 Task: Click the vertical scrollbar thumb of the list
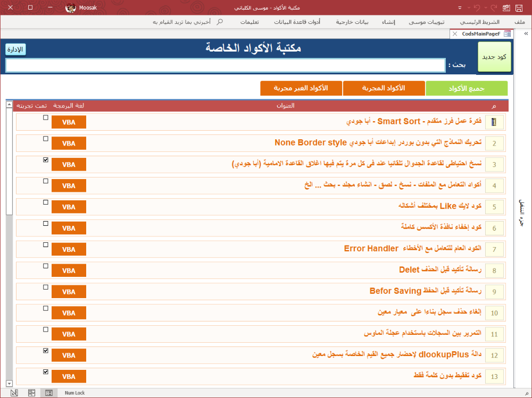(x=9, y=162)
